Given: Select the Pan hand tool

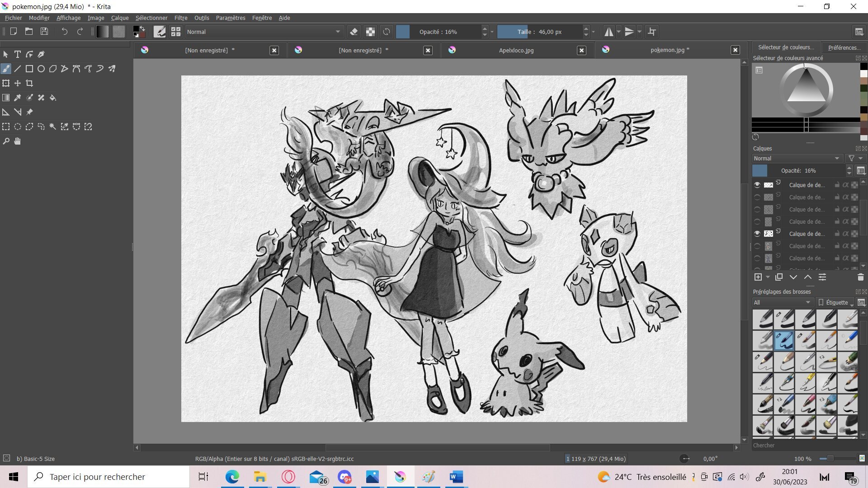Looking at the screenshot, I should pos(18,141).
